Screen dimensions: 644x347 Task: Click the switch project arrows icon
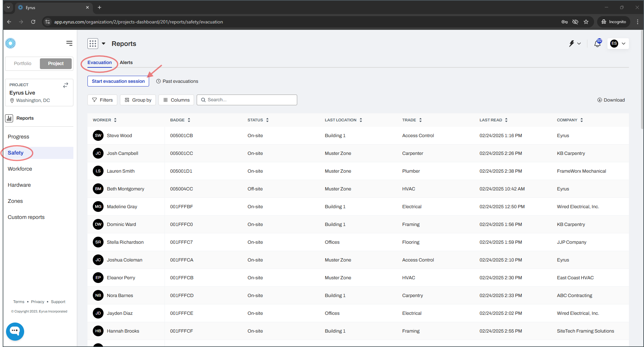(66, 85)
